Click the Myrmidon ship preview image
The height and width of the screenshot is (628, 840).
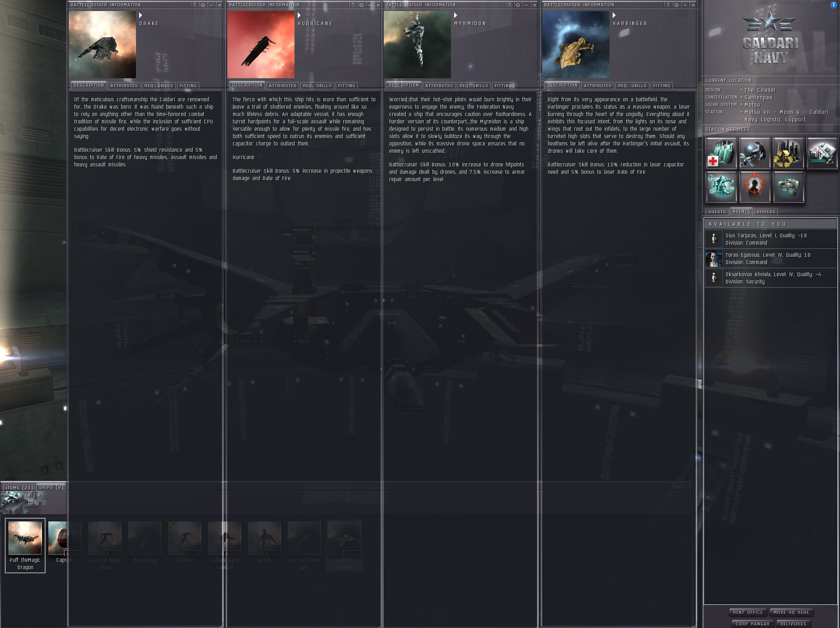click(x=417, y=45)
